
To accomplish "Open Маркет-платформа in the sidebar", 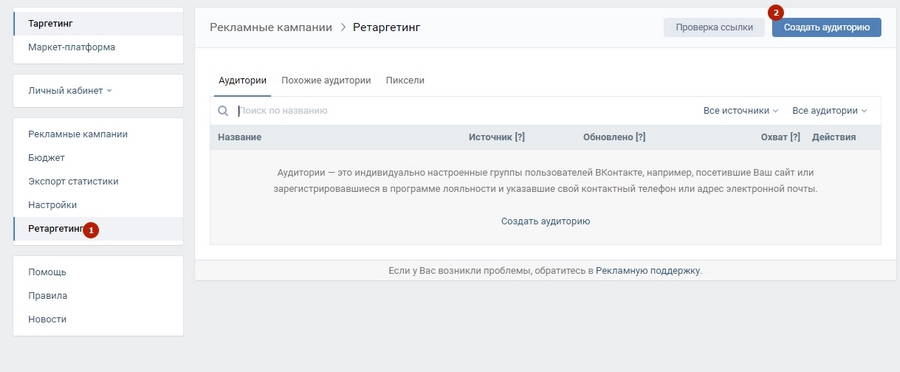I will [72, 47].
